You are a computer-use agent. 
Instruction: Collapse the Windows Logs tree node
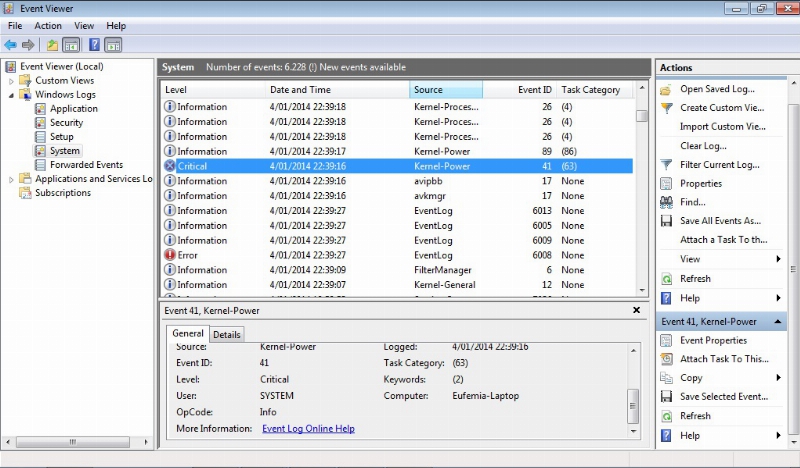click(11, 95)
